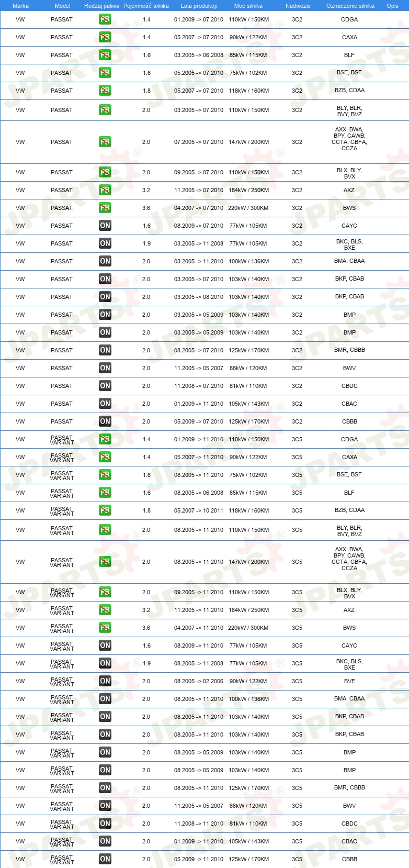Image resolution: width=409 pixels, height=868 pixels.
Task: Click the Marka column header
Action: (20, 6)
